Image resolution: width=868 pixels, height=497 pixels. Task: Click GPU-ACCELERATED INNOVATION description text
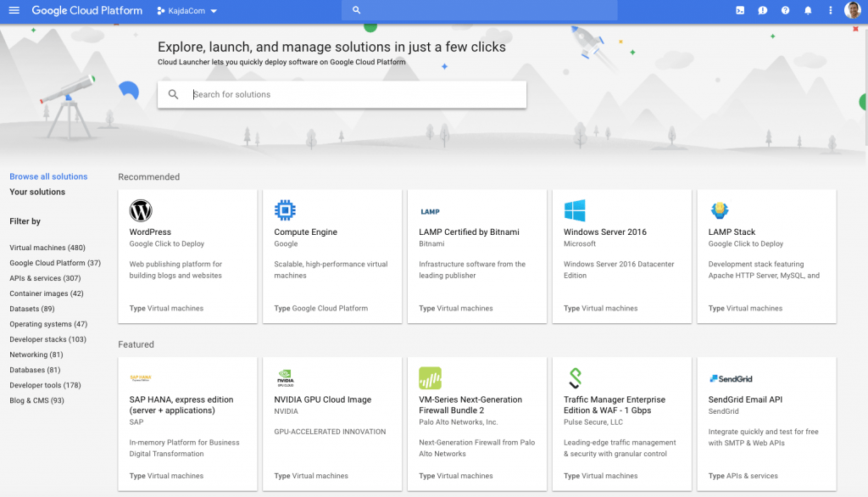(x=330, y=432)
